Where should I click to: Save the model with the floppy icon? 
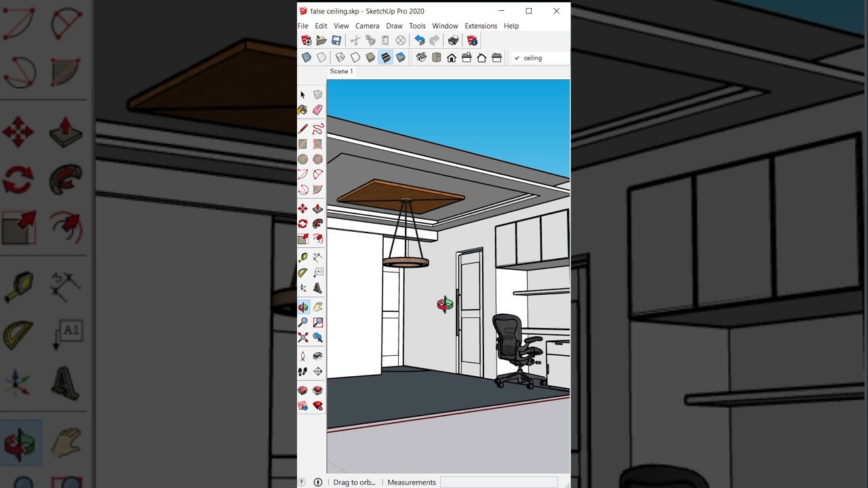click(x=336, y=41)
